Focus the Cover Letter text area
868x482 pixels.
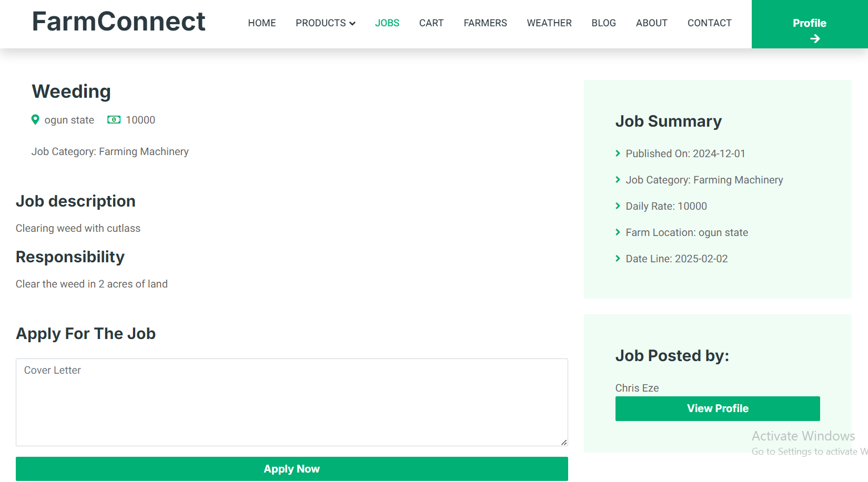point(291,402)
